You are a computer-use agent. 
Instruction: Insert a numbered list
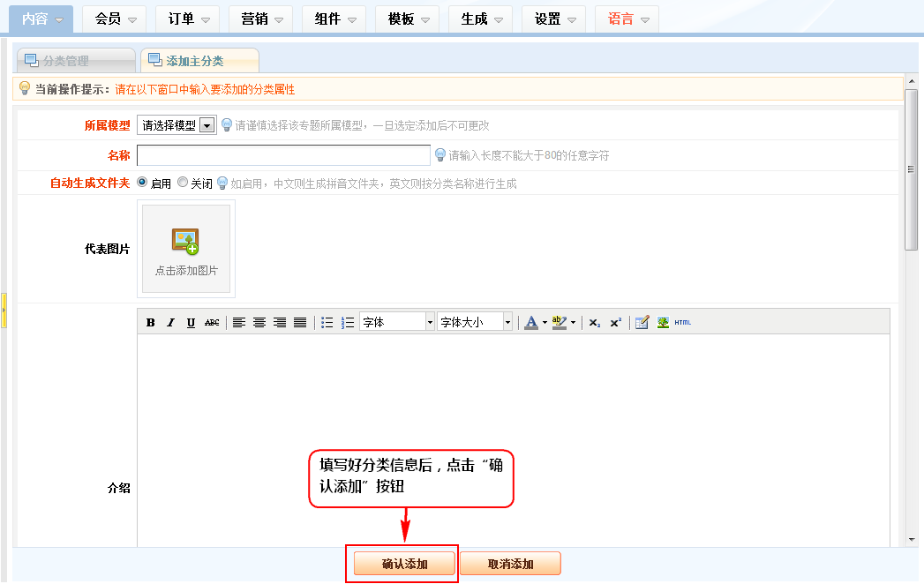point(348,323)
